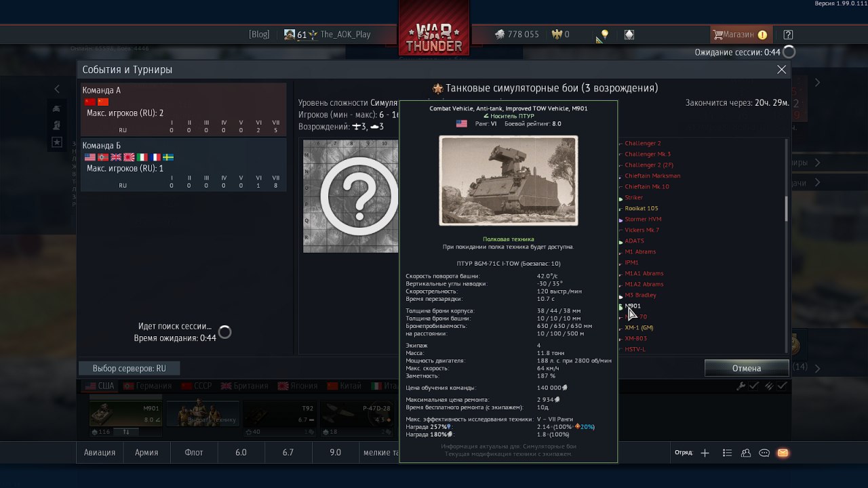Click the wrench repair icon
The height and width of the screenshot is (488, 868).
pyautogui.click(x=741, y=386)
